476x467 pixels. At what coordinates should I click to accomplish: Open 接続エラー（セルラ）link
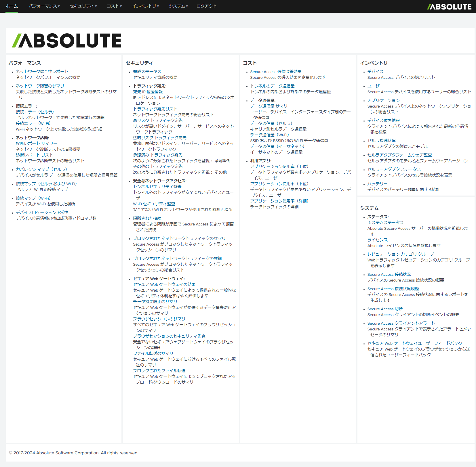click(x=35, y=112)
